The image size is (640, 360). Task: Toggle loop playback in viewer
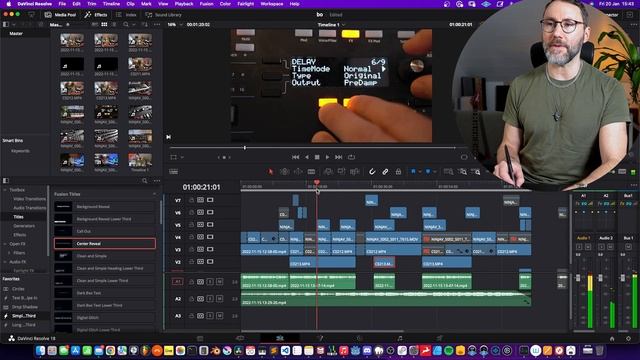[351, 157]
